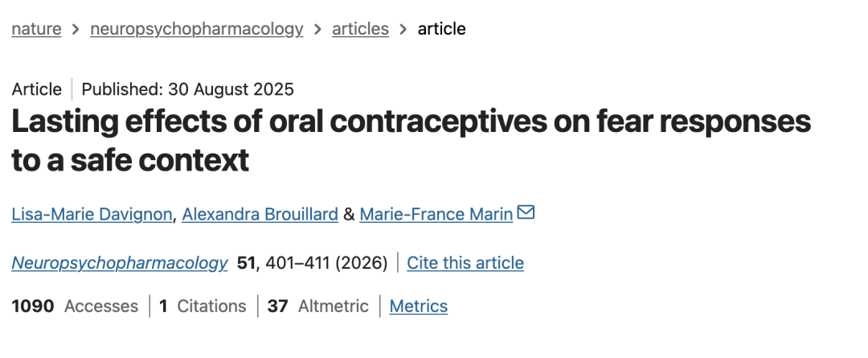Open the Metrics link
This screenshot has width=868, height=358.
[x=419, y=307]
